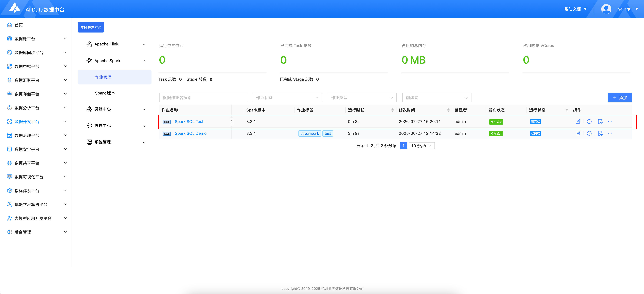Click the AllData logo icon
Viewport: 644px width, 294px height.
[x=15, y=8]
